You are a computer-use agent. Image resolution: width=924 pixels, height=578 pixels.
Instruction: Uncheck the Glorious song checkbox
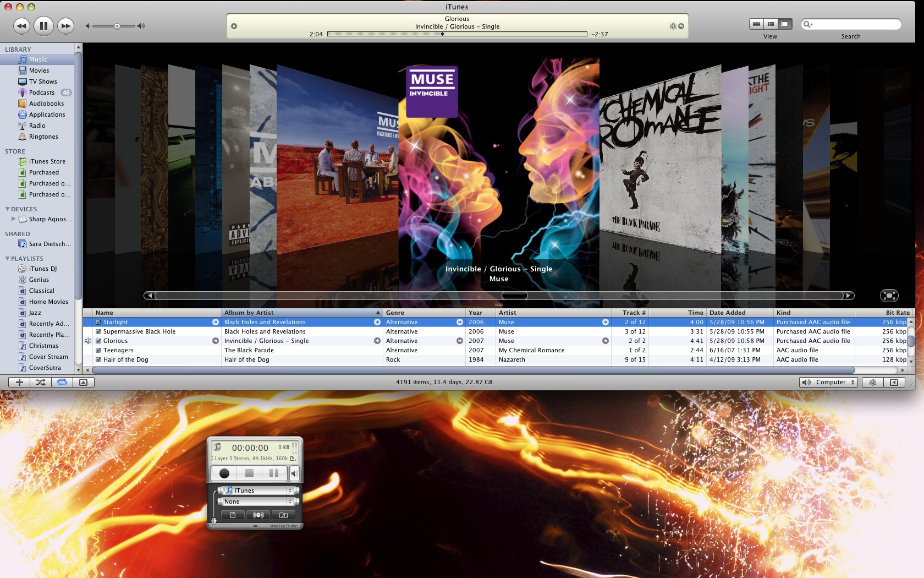click(x=98, y=341)
